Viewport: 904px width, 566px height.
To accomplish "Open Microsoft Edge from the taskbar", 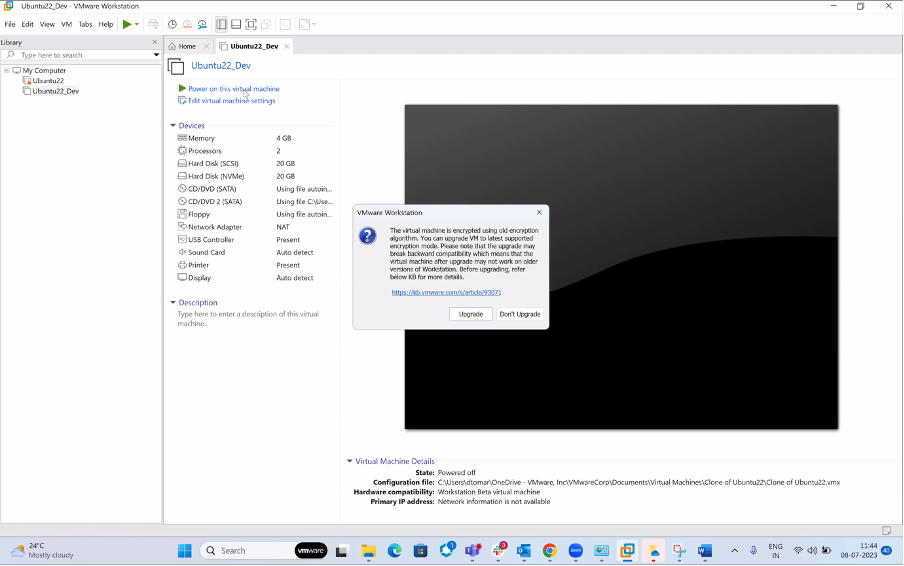I will pyautogui.click(x=394, y=551).
